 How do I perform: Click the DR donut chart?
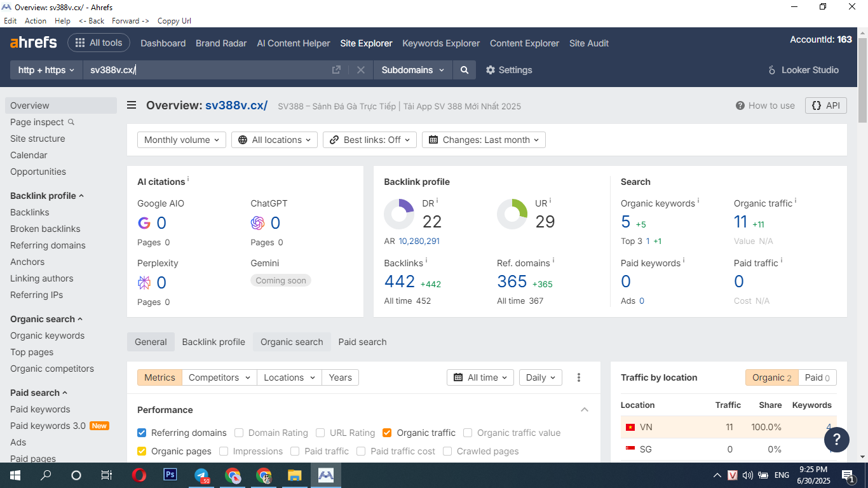(399, 214)
